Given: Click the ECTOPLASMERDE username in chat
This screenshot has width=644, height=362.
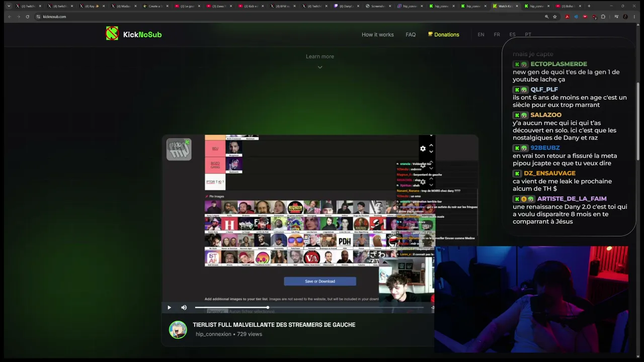Looking at the screenshot, I should click(558, 64).
